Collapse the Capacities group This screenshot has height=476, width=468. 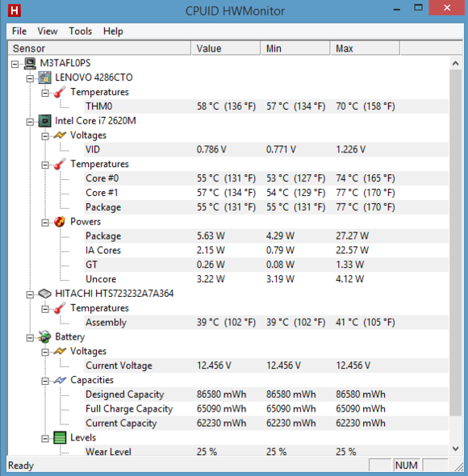coord(45,381)
